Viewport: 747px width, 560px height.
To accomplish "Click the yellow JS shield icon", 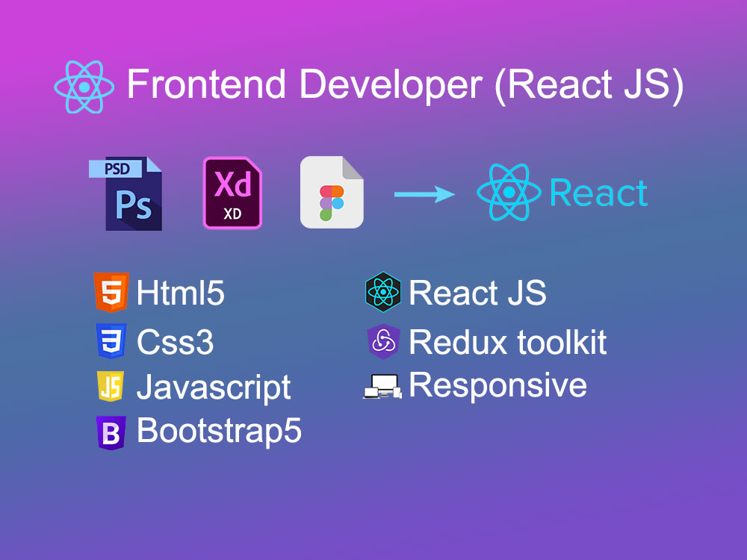I will pyautogui.click(x=111, y=386).
